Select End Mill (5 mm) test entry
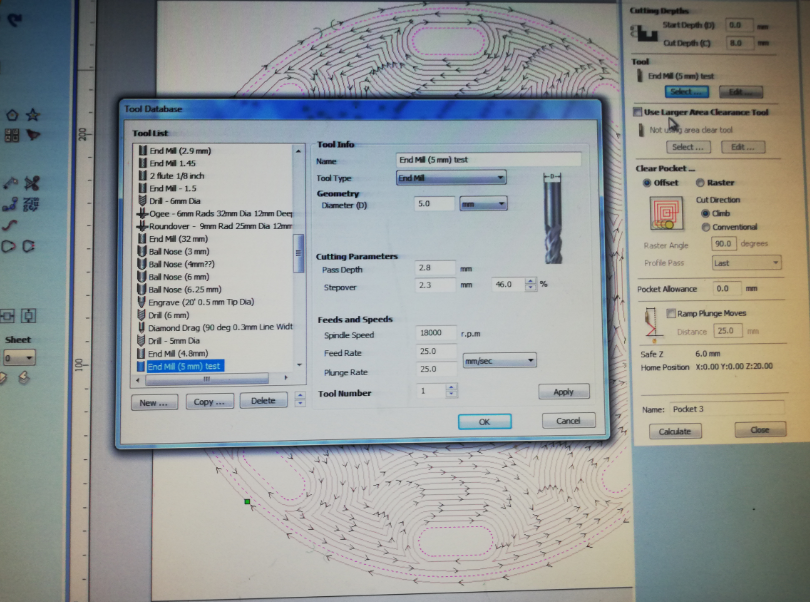This screenshot has height=602, width=810. 184,366
